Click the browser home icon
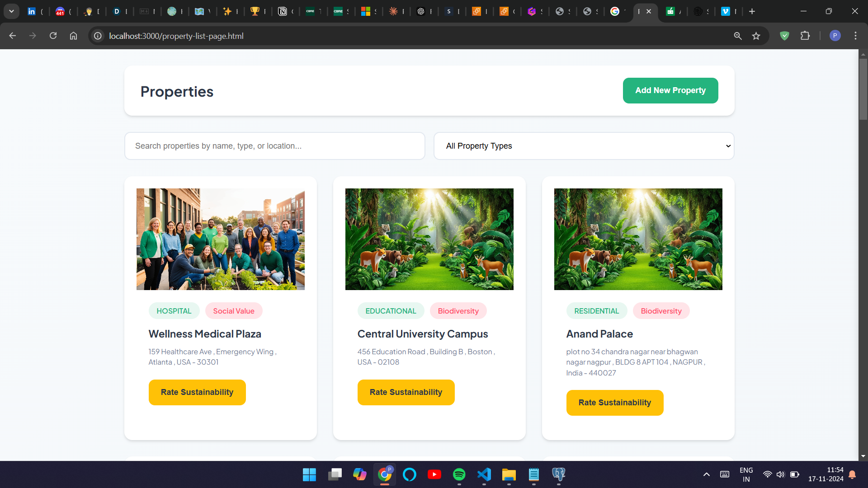Viewport: 868px width, 488px height. 73,36
